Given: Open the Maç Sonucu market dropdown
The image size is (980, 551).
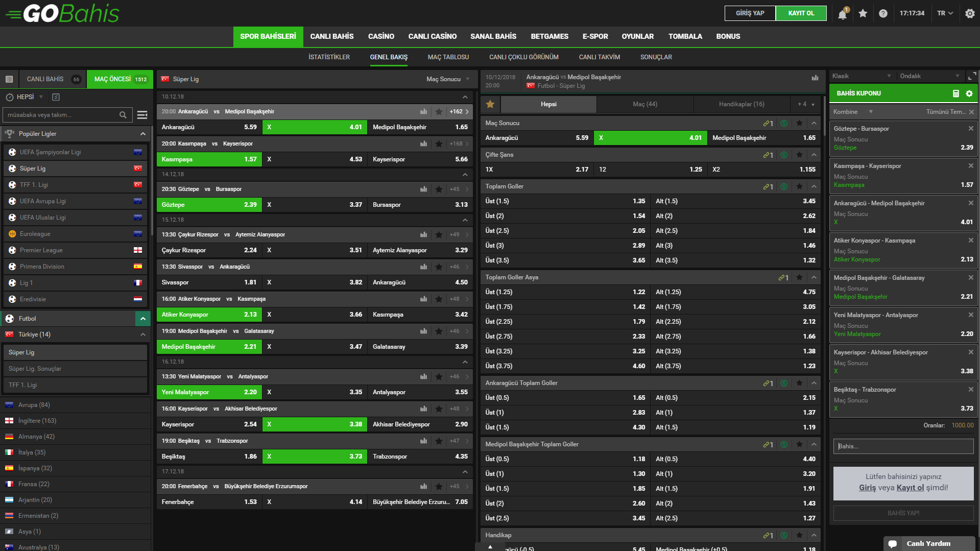Looking at the screenshot, I should pyautogui.click(x=448, y=79).
